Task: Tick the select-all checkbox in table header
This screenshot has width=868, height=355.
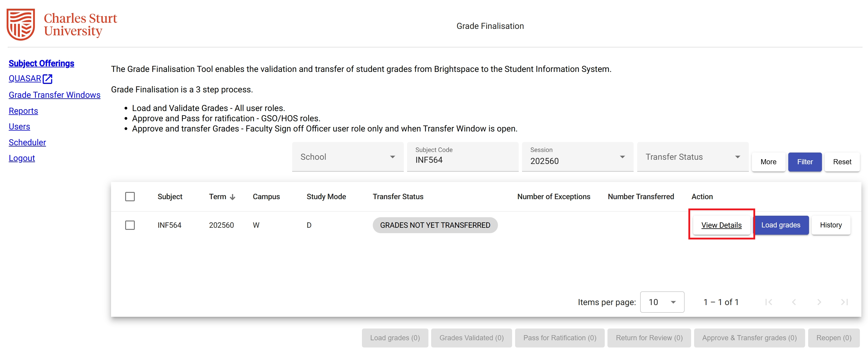Action: click(130, 197)
